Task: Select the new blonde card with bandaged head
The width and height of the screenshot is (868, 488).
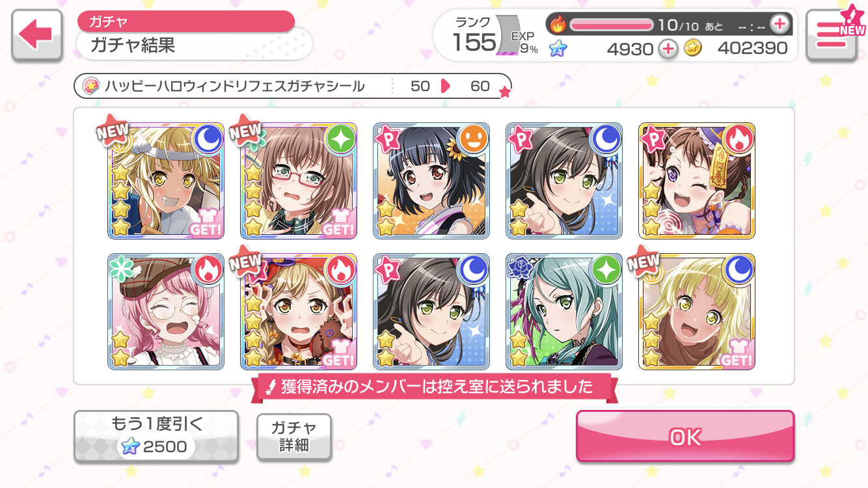Action: [166, 180]
